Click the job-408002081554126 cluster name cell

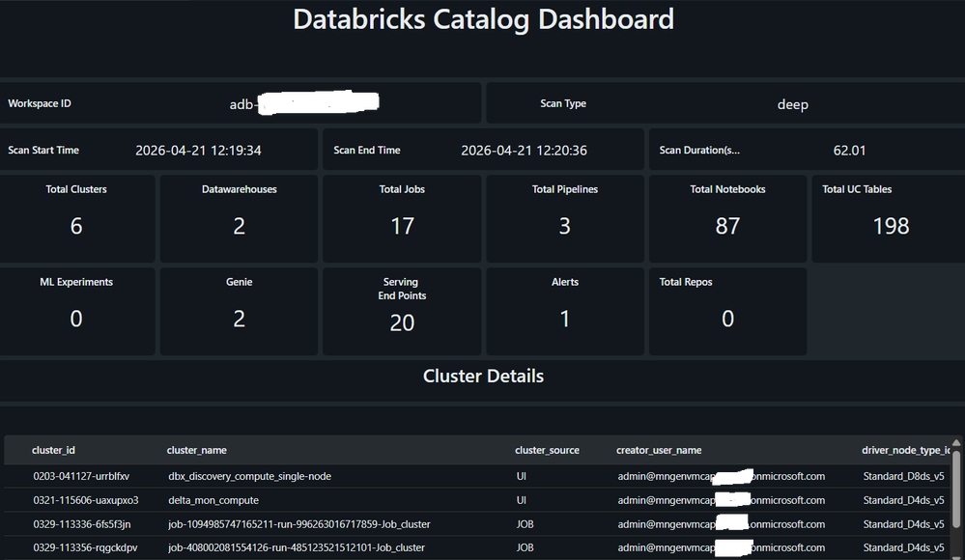297,547
